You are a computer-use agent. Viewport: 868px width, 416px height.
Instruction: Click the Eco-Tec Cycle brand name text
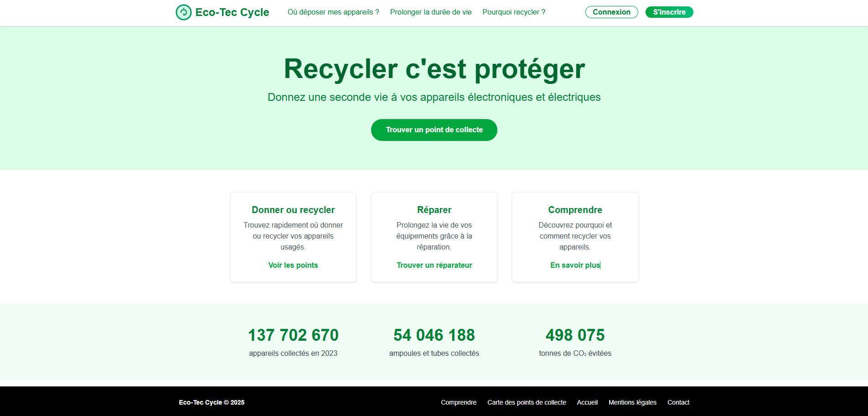[x=232, y=12]
